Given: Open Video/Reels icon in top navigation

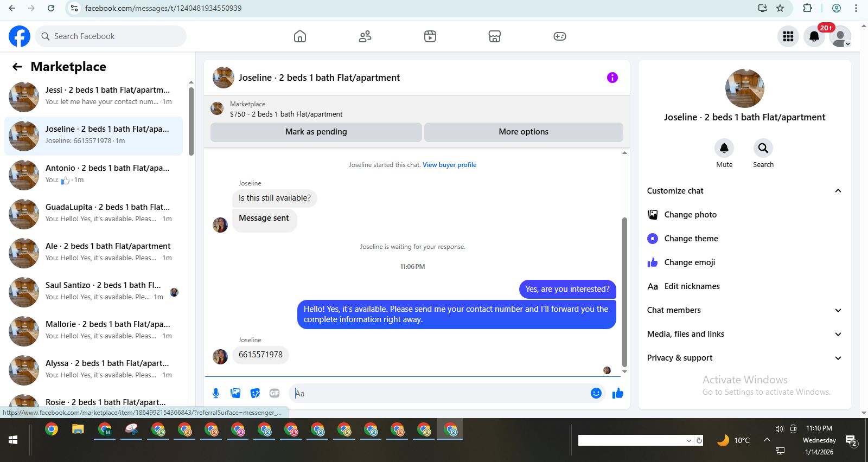Looking at the screenshot, I should pyautogui.click(x=430, y=36).
